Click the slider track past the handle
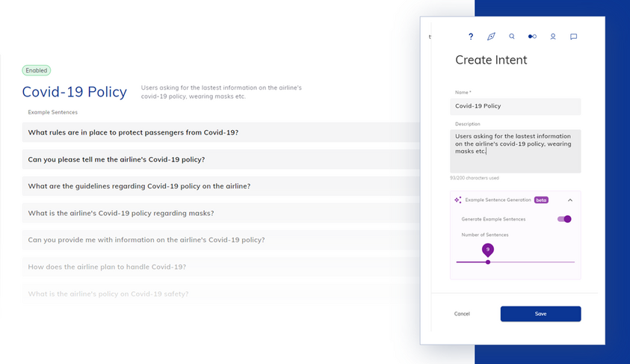Image resolution: width=630 pixels, height=364 pixels. coord(532,262)
